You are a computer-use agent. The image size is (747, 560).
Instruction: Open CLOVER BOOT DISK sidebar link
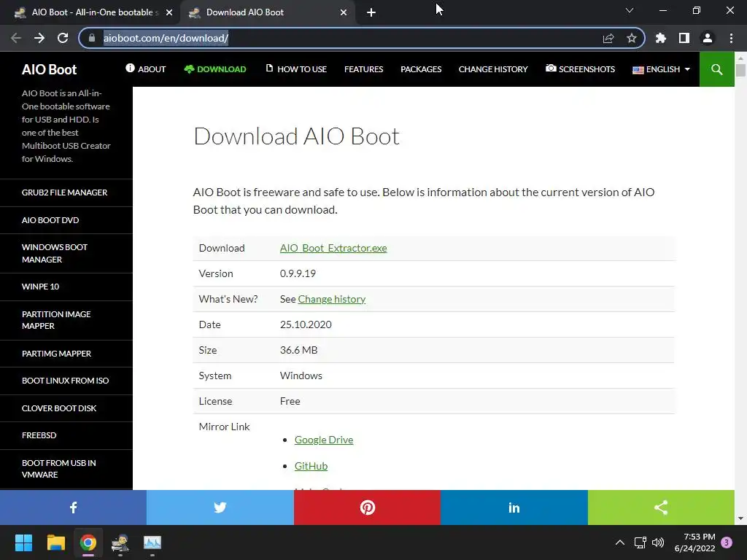(59, 408)
